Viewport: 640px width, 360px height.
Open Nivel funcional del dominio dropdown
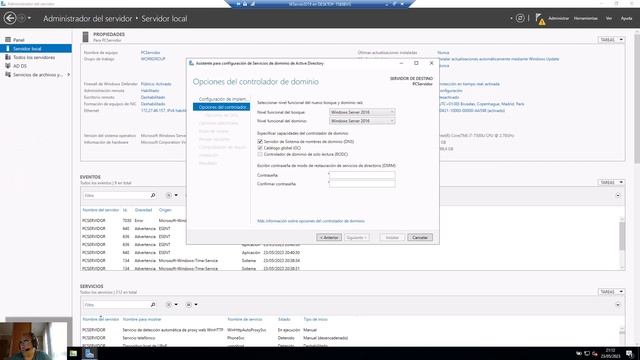click(x=362, y=121)
